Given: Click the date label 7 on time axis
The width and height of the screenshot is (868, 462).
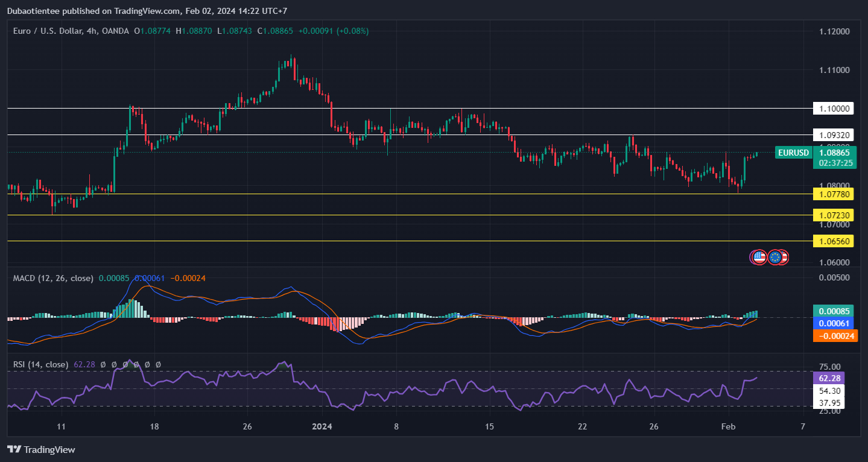Looking at the screenshot, I should point(802,426).
